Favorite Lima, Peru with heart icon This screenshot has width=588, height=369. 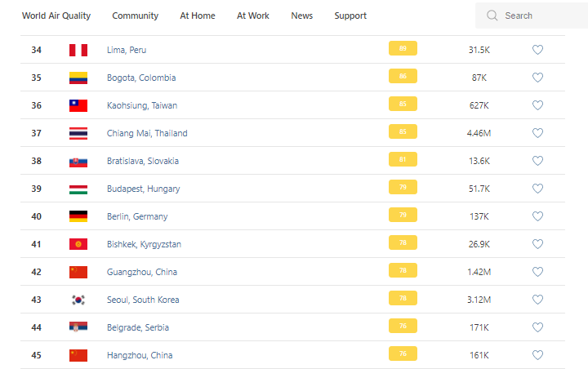pyautogui.click(x=537, y=50)
